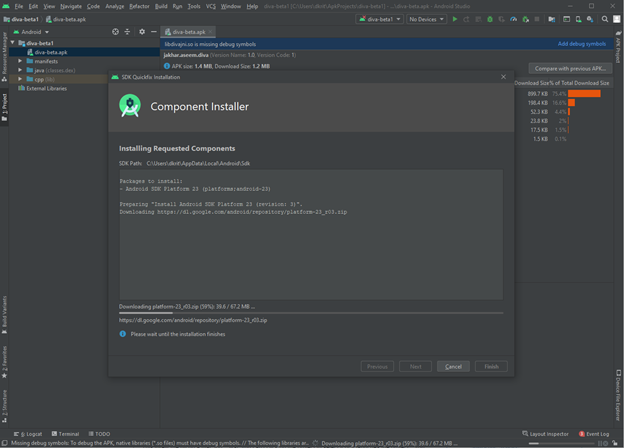Open AVD Manager phone icon
Image resolution: width=624 pixels, height=448 pixels.
pyautogui.click(x=578, y=19)
